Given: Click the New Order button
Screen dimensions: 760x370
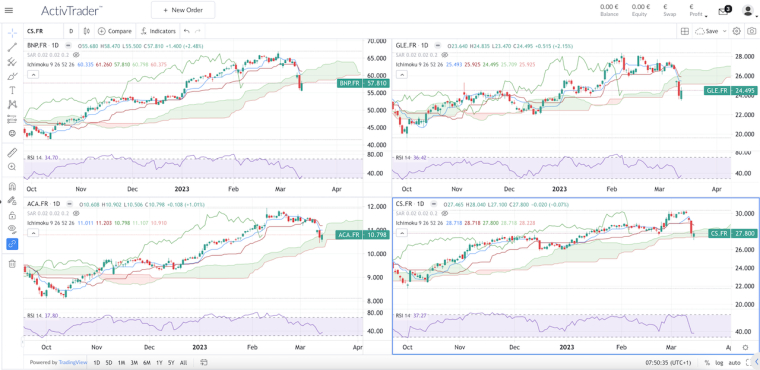Looking at the screenshot, I should (x=183, y=10).
